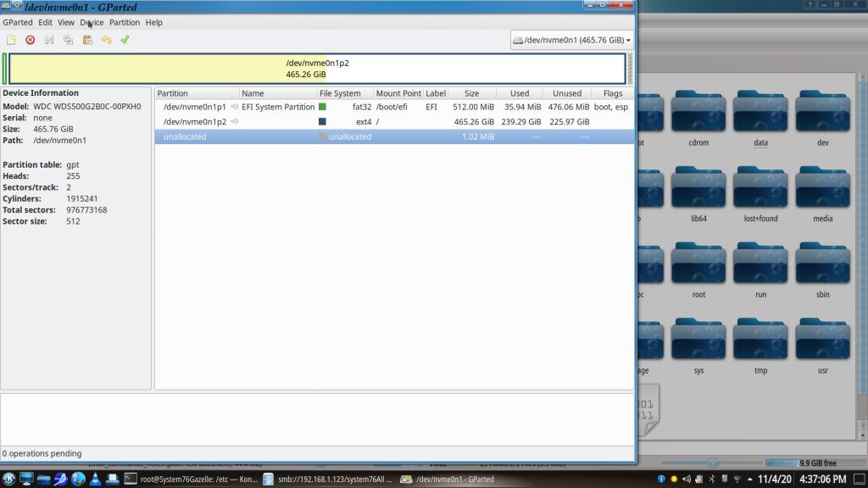Click the Undo last operation icon
The height and width of the screenshot is (488, 868).
pos(106,40)
